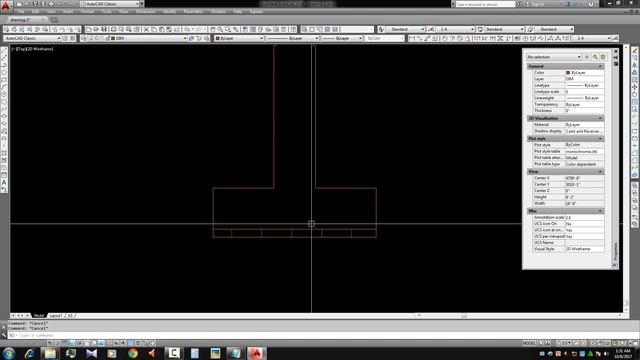Screen dimensions: 640x360
Task: Toggle auto-hide on Properties palette
Action: 616,58
